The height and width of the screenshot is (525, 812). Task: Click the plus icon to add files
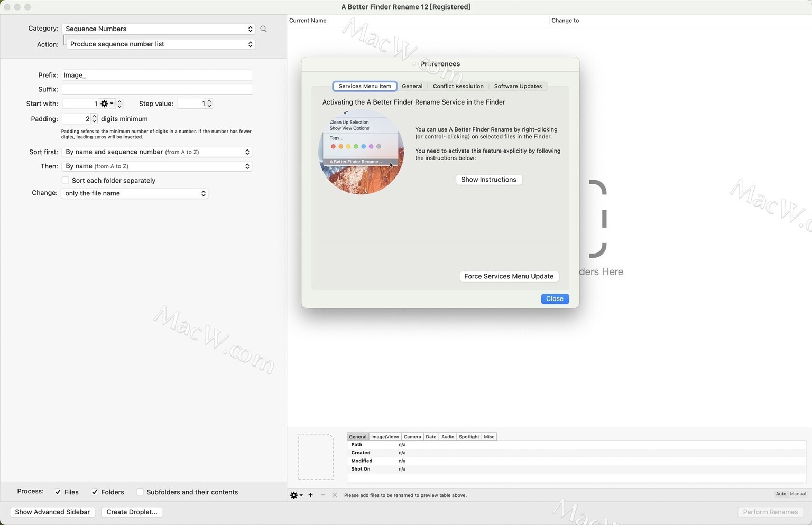[x=310, y=495]
